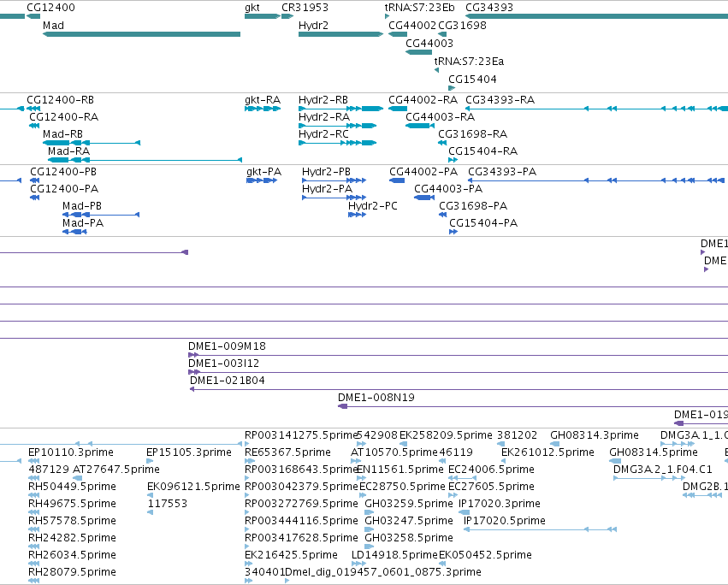Open the CG12400-RA transcript label
Screen dimensions: 728x585
point(63,117)
